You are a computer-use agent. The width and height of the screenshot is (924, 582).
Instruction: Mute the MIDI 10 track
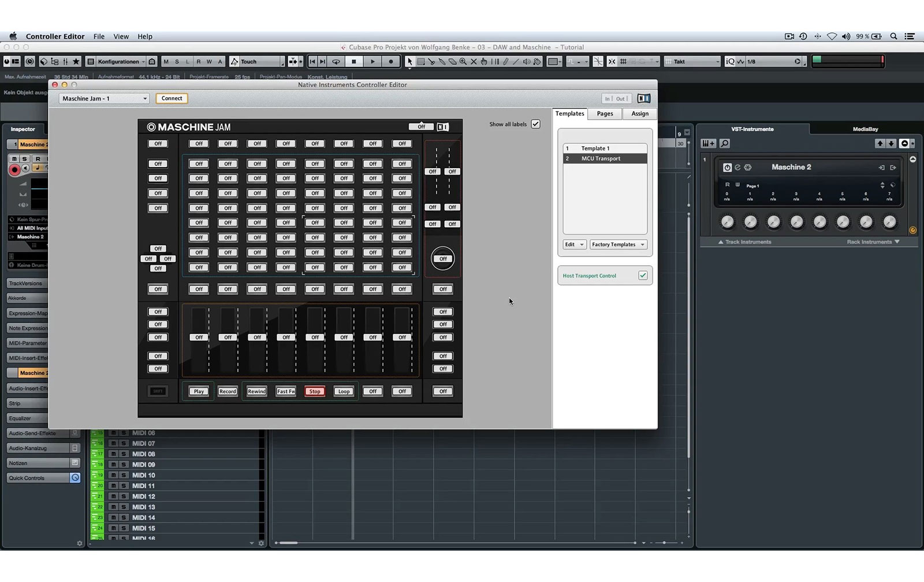coord(114,475)
